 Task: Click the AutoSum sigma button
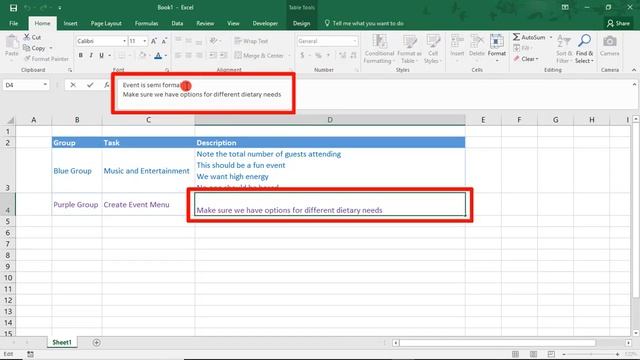[529, 37]
